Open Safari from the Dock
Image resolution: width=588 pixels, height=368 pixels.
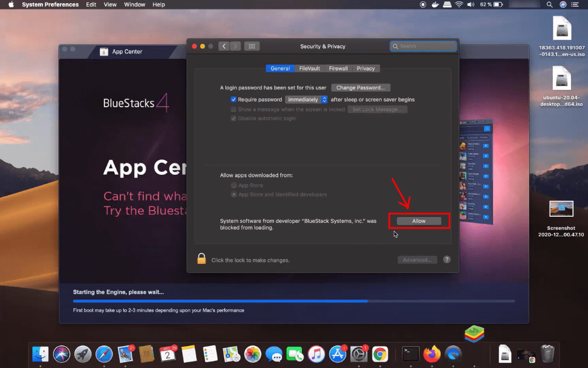(x=104, y=354)
